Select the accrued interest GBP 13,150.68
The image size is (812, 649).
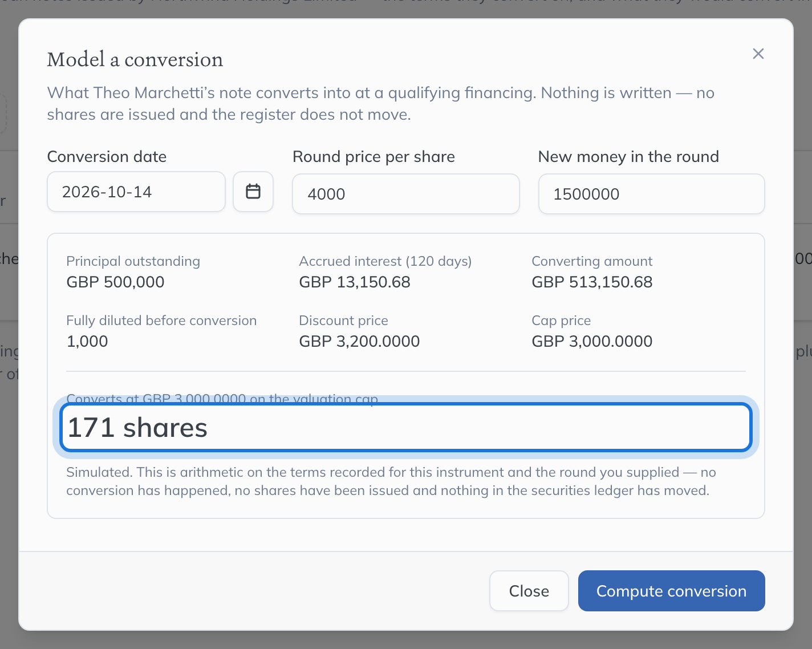pyautogui.click(x=355, y=282)
